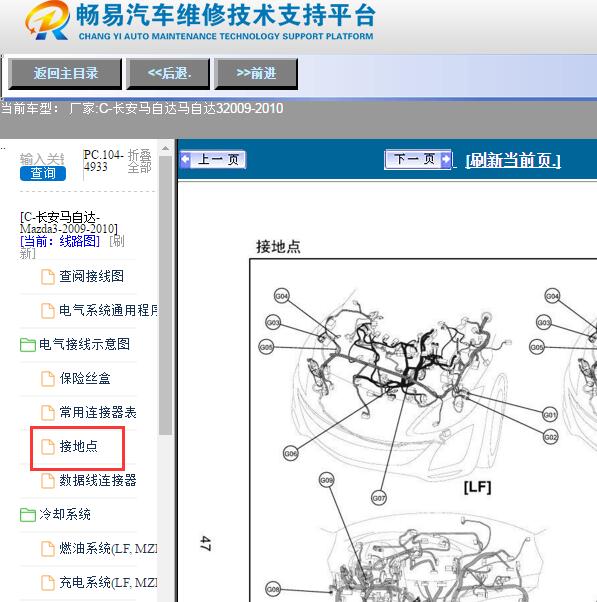Click the G08 ground marker
This screenshot has height=602, width=597.
[x=273, y=589]
